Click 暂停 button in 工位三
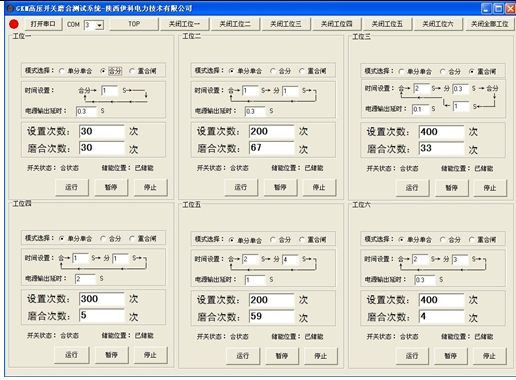 452,188
